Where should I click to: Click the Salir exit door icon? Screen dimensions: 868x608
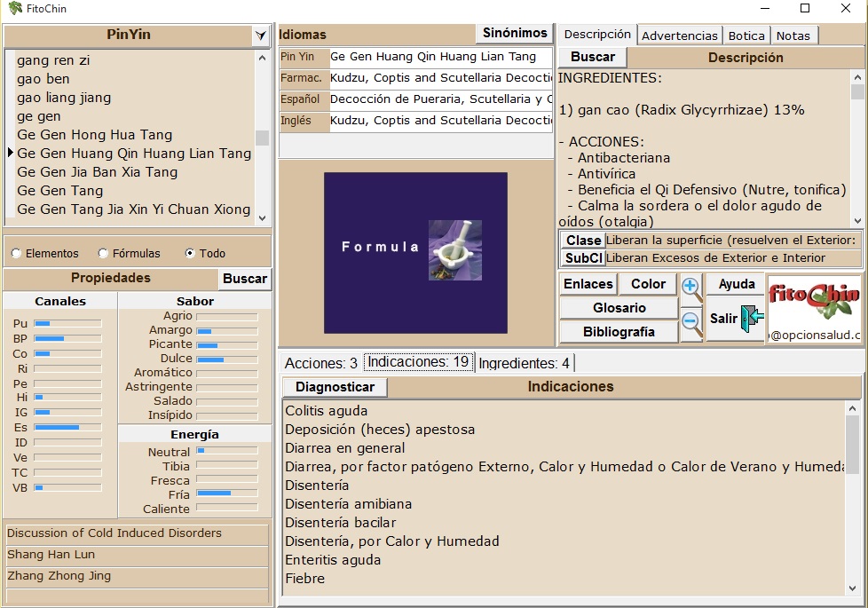tap(753, 319)
